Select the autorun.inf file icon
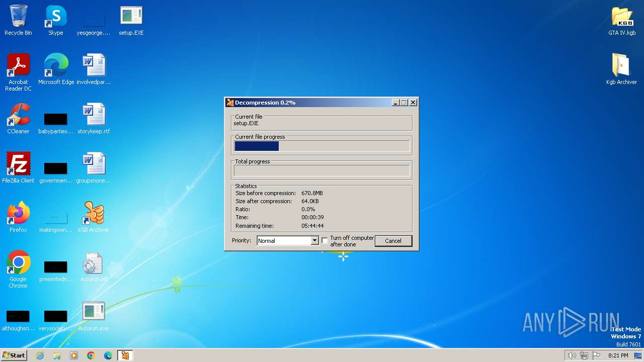 [94, 266]
